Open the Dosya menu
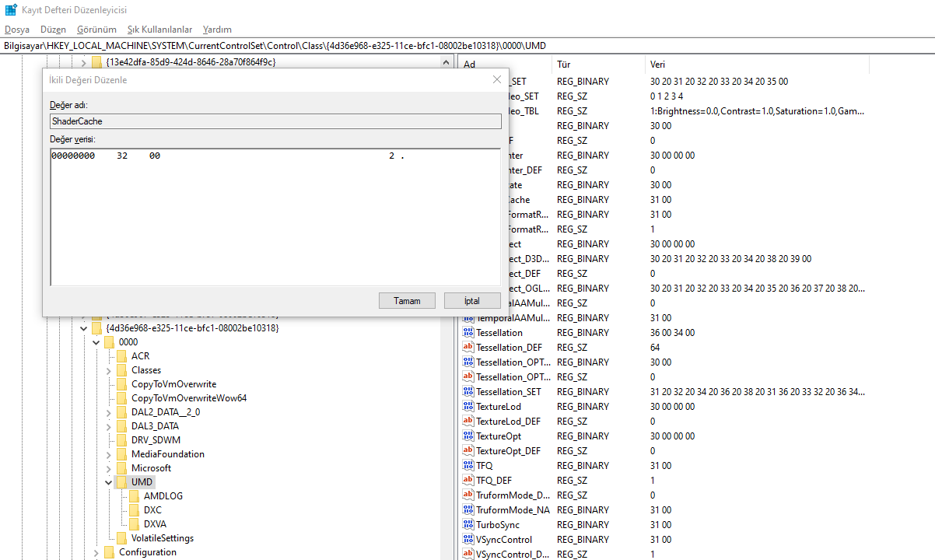This screenshot has width=935, height=560. pyautogui.click(x=17, y=30)
